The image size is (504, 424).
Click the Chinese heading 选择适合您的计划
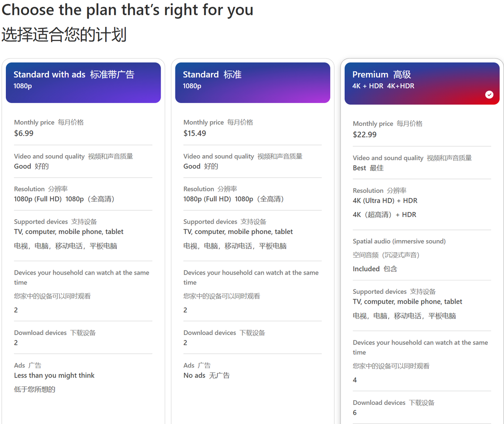pyautogui.click(x=64, y=34)
